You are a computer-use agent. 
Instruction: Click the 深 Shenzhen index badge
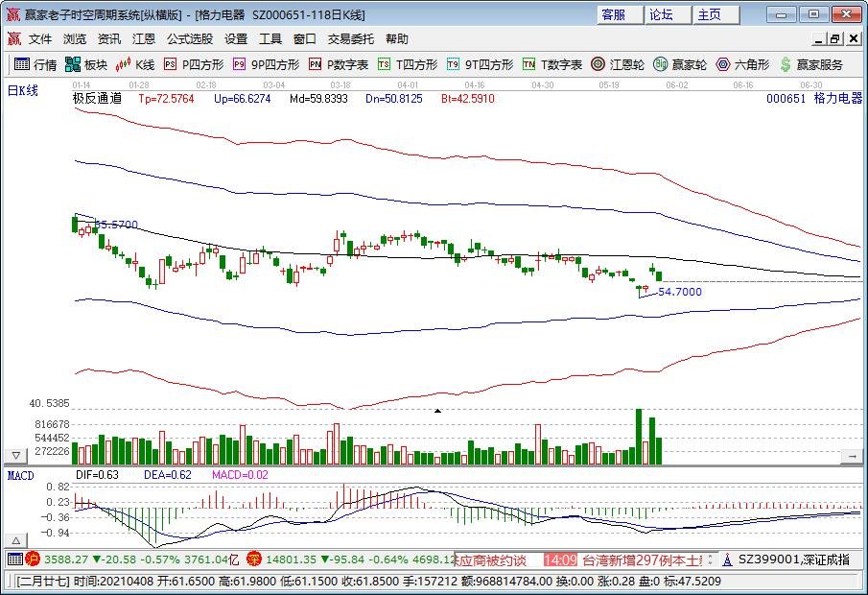(x=253, y=559)
